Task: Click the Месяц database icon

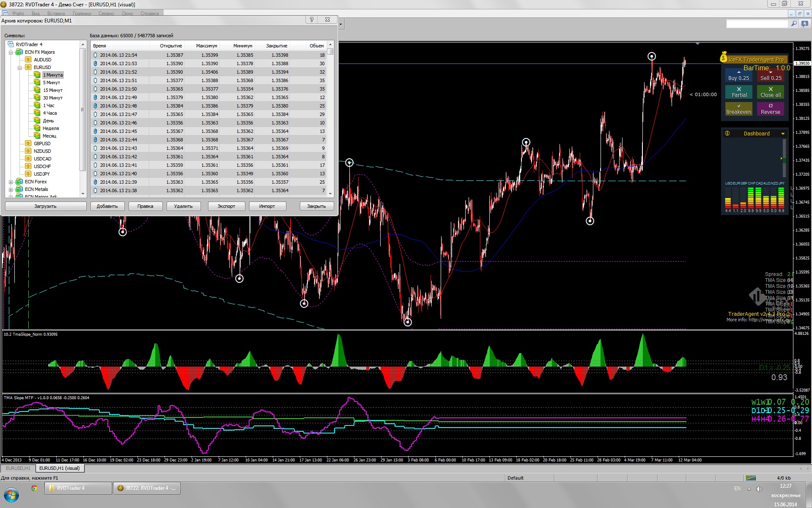Action: point(37,136)
